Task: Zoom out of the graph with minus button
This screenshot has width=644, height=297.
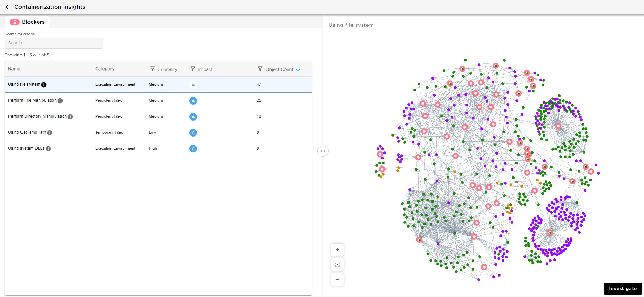Action: click(337, 280)
